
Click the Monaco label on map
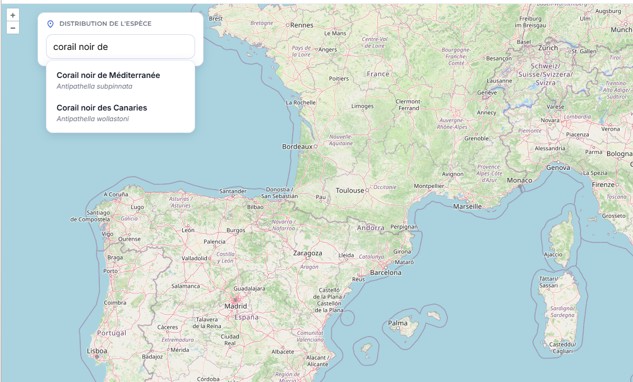click(519, 180)
